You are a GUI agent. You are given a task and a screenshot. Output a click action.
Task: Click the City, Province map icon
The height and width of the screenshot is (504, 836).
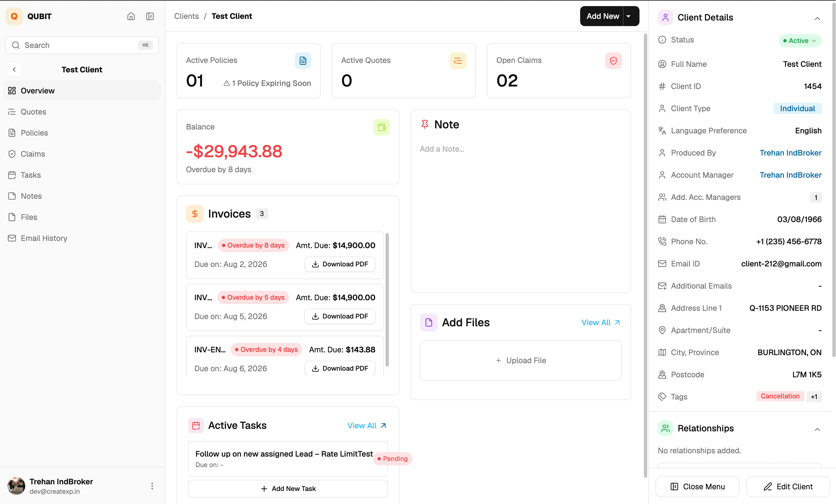(662, 352)
